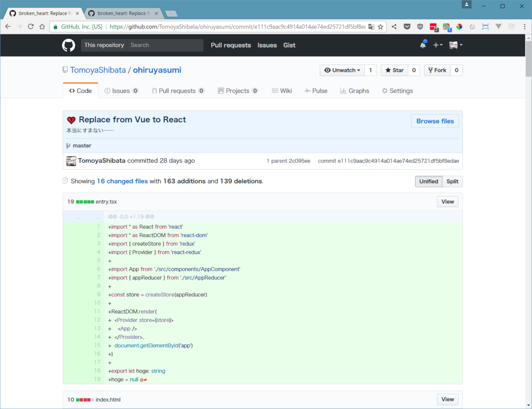
Task: Click the red extension icon with badge
Action: coord(434,27)
